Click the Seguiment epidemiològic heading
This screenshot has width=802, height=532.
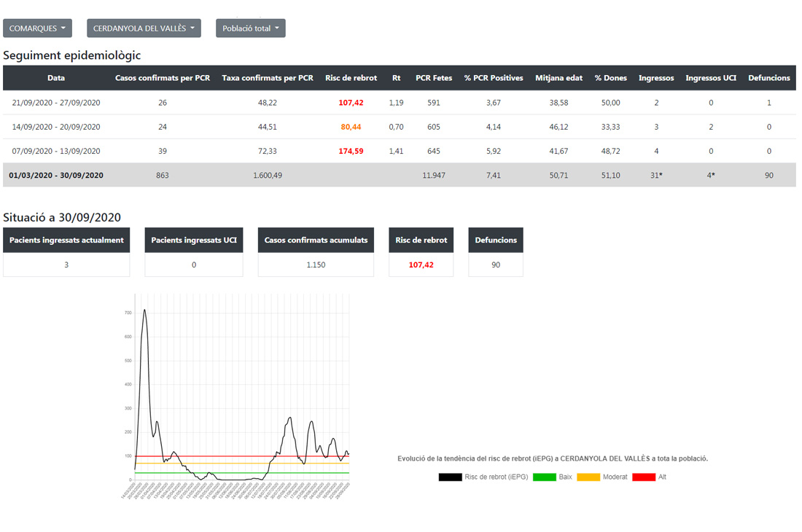point(72,55)
